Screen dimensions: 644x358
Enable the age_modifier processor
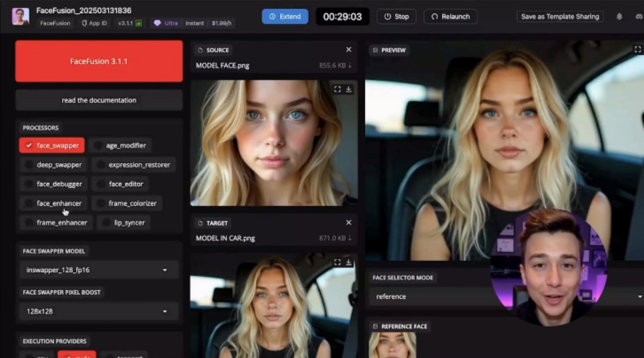point(98,145)
